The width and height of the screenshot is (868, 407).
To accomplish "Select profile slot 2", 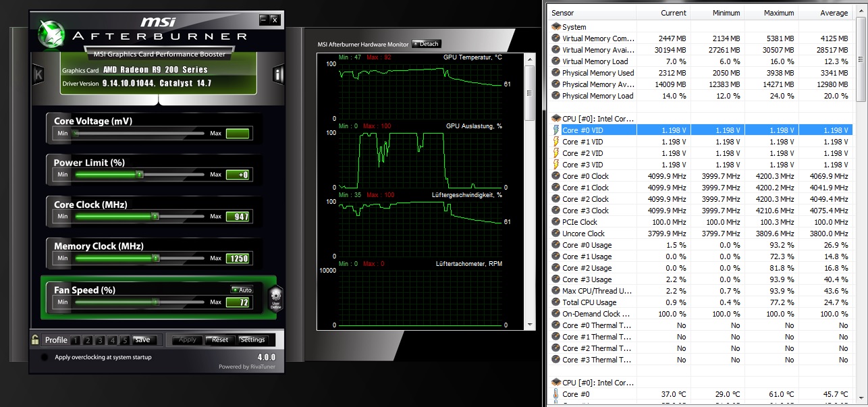I will coord(88,340).
